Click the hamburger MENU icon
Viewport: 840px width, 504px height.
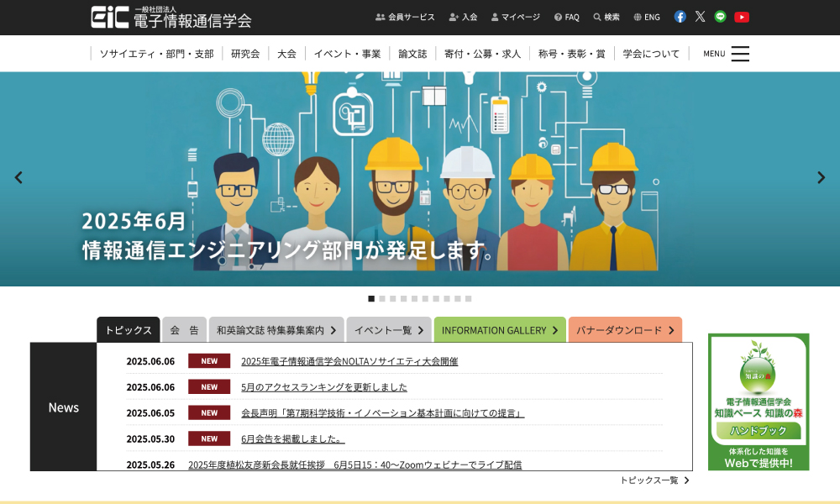[x=739, y=54]
